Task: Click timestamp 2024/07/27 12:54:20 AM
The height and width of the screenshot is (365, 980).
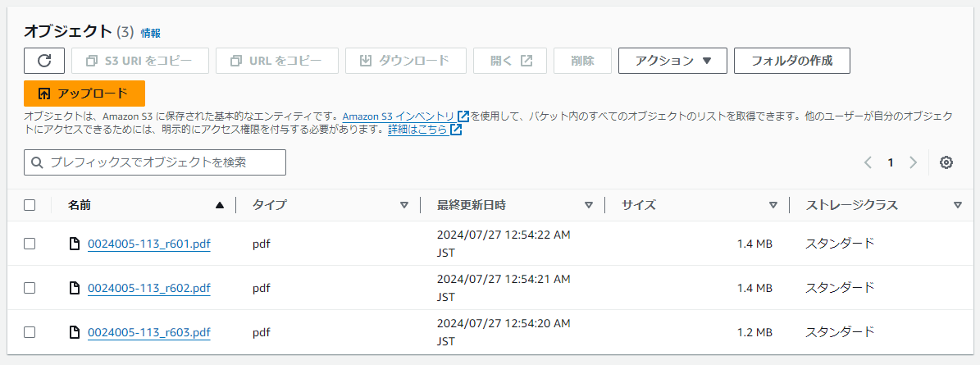Action: point(504,323)
